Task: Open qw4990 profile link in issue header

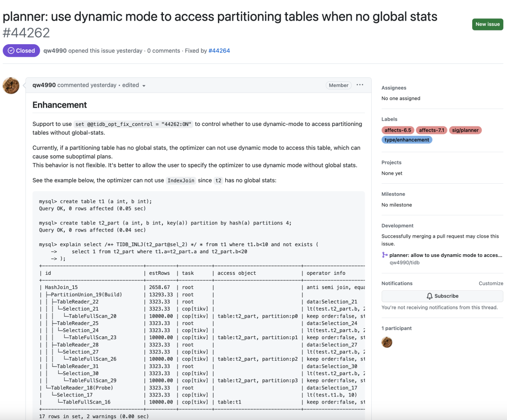Action: click(55, 51)
